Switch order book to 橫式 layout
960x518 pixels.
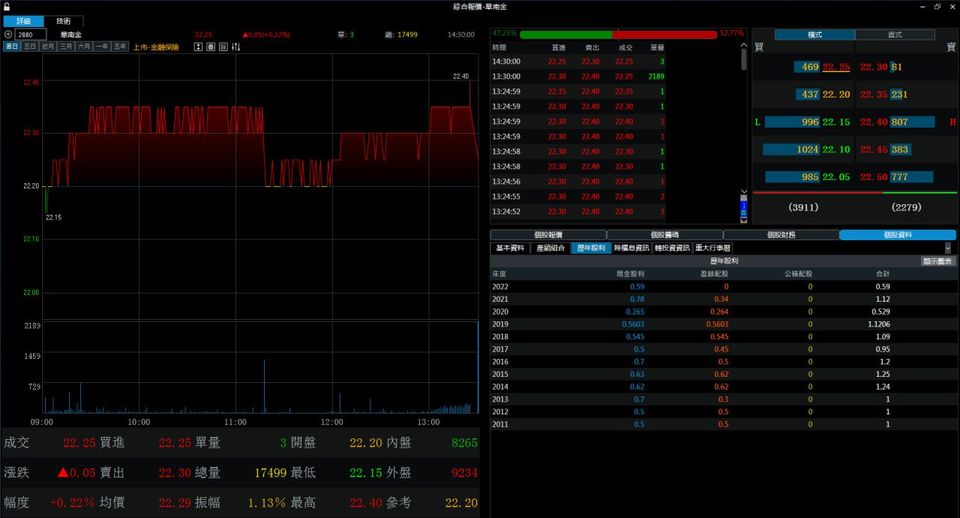814,34
